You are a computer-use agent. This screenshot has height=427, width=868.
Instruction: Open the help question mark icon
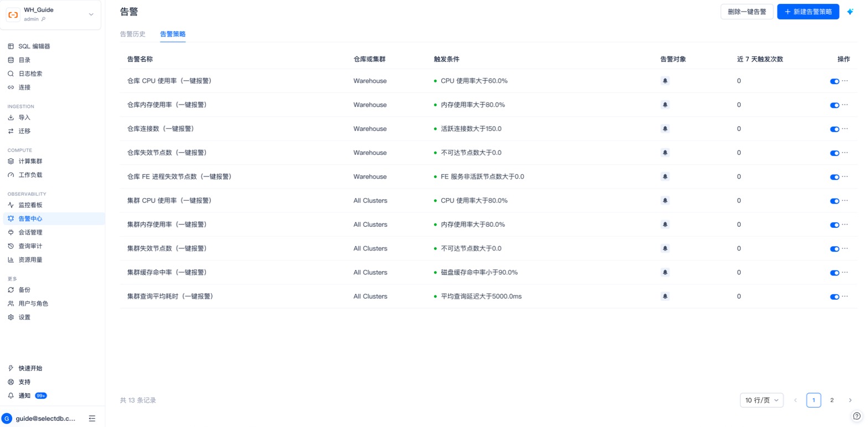tap(857, 416)
